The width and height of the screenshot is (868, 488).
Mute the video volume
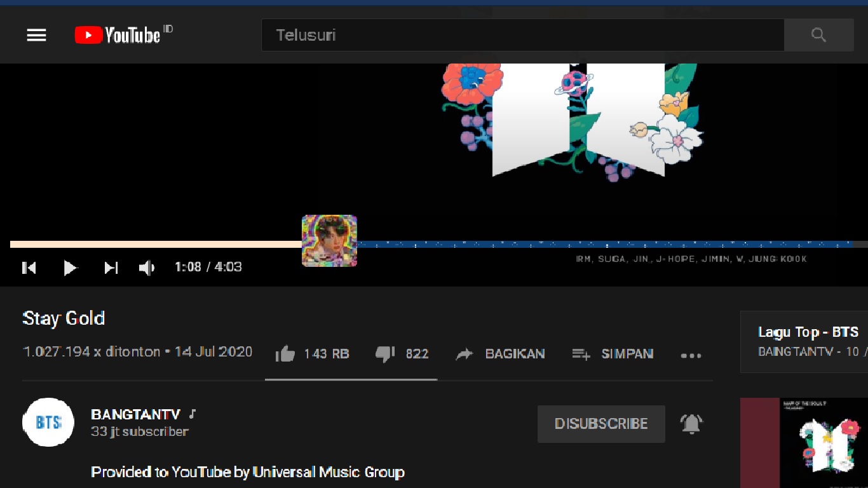[x=147, y=268]
